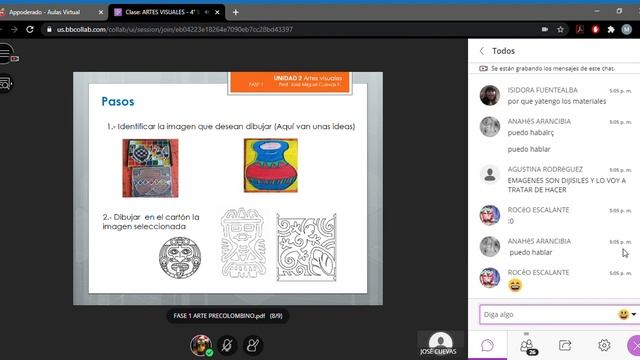Click the colorful vase painting image
The image size is (640, 360).
point(271,165)
